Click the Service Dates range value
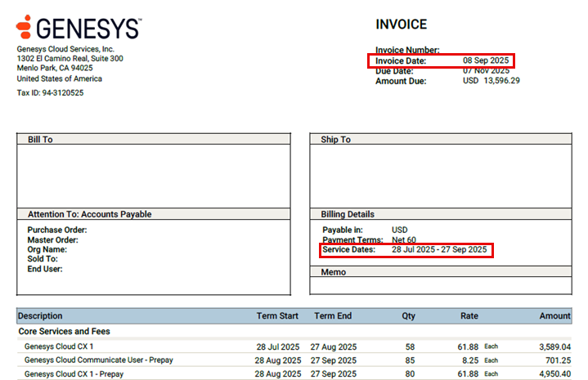This screenshot has height=380, width=588. 439,249
